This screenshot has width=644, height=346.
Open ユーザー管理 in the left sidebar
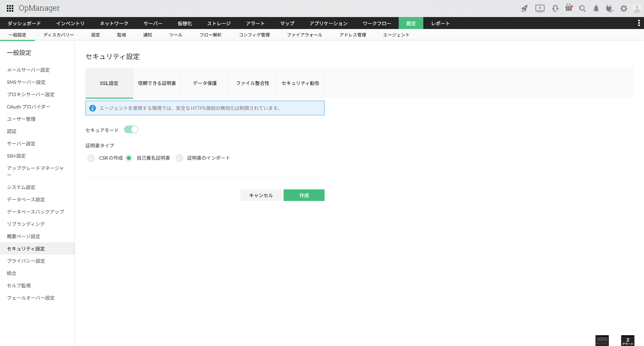21,119
